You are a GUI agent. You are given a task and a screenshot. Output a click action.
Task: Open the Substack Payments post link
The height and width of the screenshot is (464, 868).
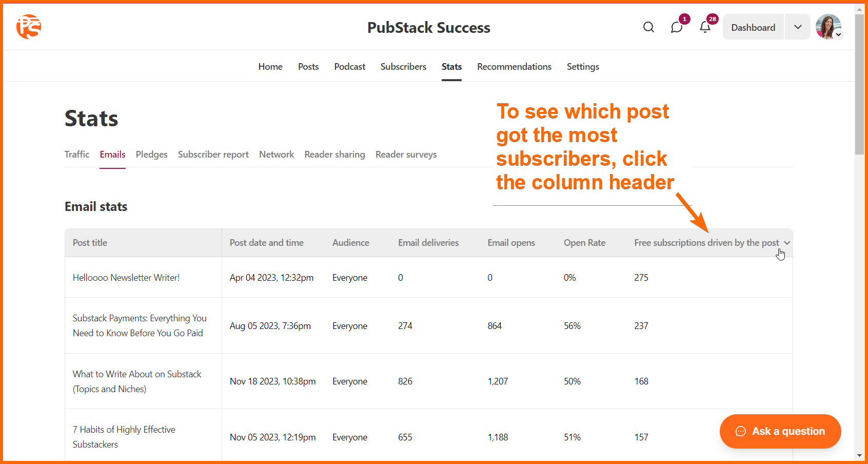(140, 325)
